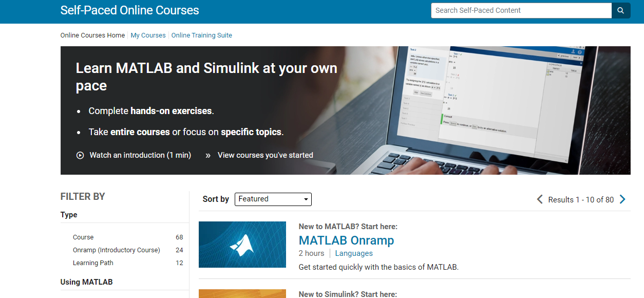Type in the Search Self-Paced Content field

(521, 10)
